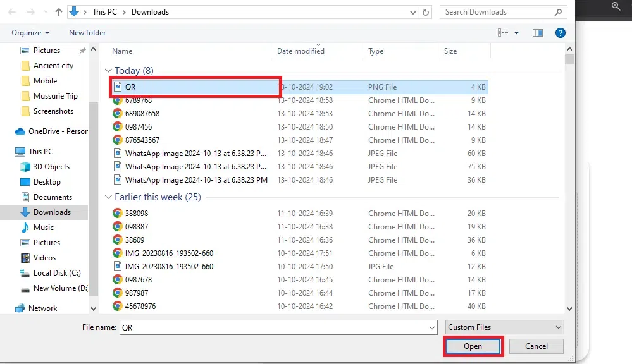The height and width of the screenshot is (364, 632).
Task: Sort by Type column header
Action: point(376,51)
